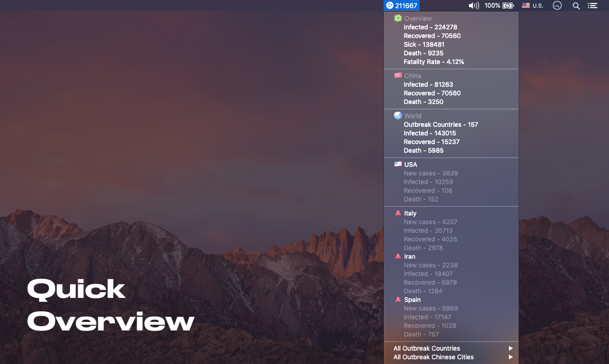Open the U.S. input source flag menu
This screenshot has height=364, width=609.
[x=532, y=6]
